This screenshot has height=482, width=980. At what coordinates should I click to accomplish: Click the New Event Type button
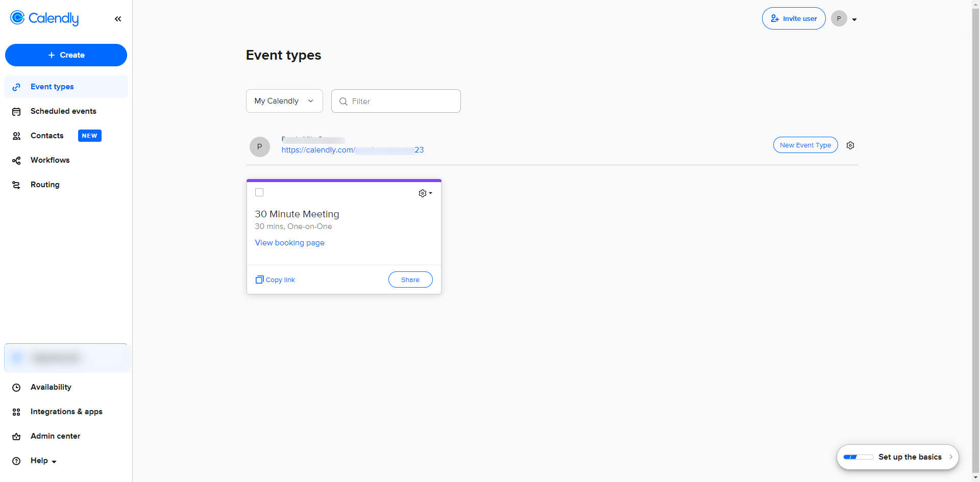pos(805,145)
